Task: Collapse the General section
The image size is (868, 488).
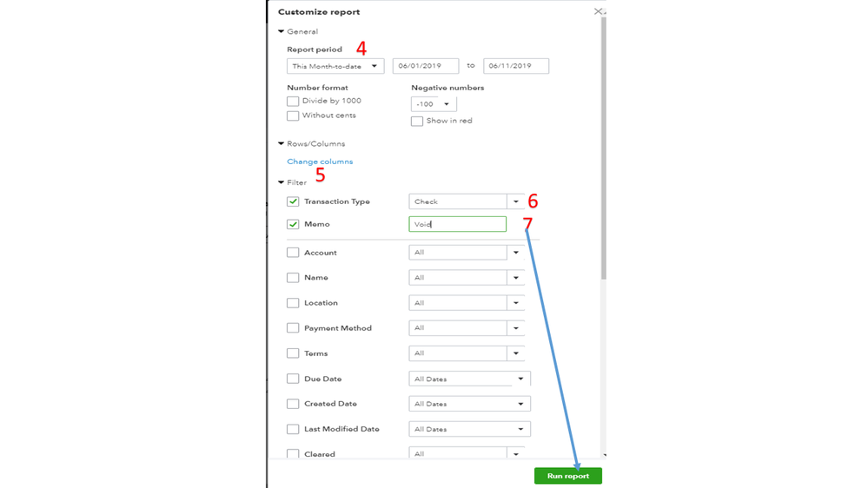Action: point(282,32)
